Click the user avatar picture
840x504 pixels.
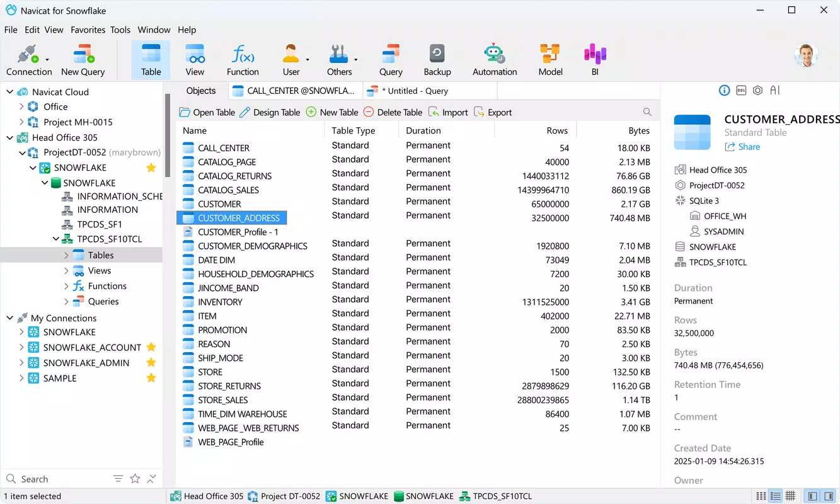806,55
